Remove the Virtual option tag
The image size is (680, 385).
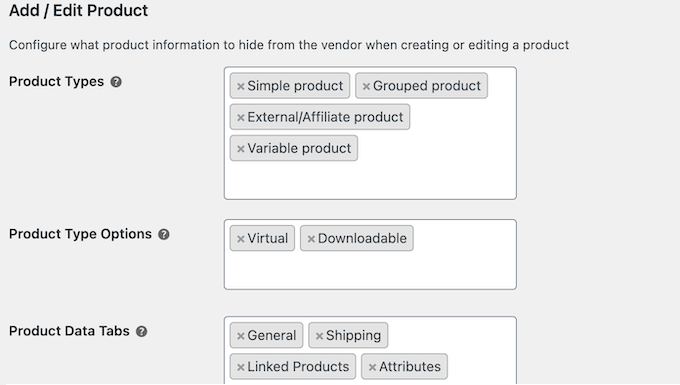(x=241, y=239)
